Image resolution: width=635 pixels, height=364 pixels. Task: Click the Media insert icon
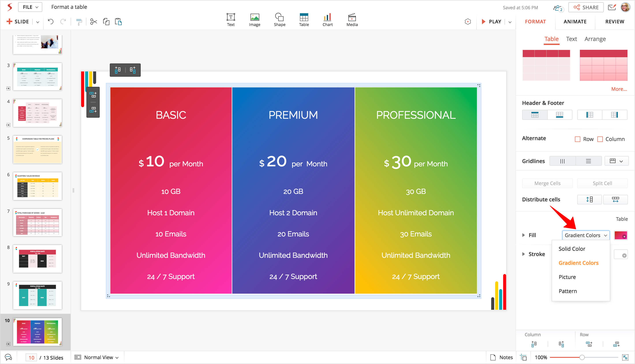pos(352,19)
